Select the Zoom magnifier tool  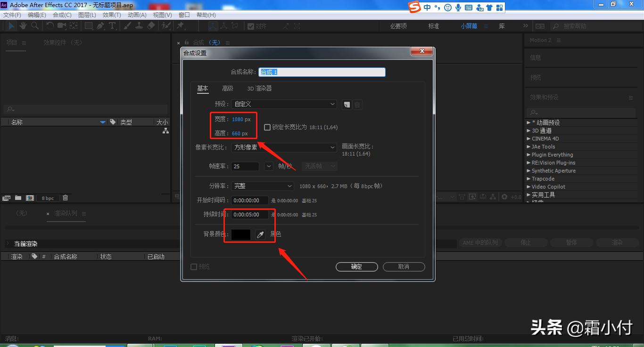34,26
